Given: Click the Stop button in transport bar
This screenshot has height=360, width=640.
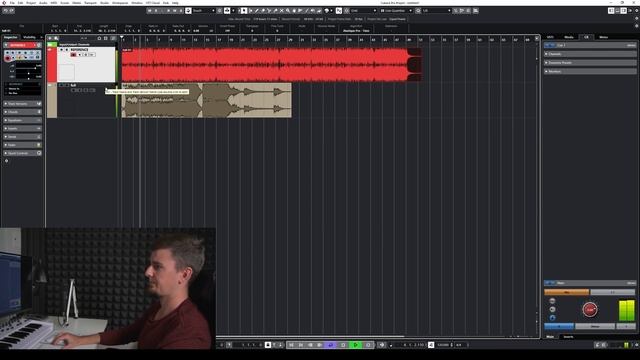Looking at the screenshot, I should [x=343, y=345].
